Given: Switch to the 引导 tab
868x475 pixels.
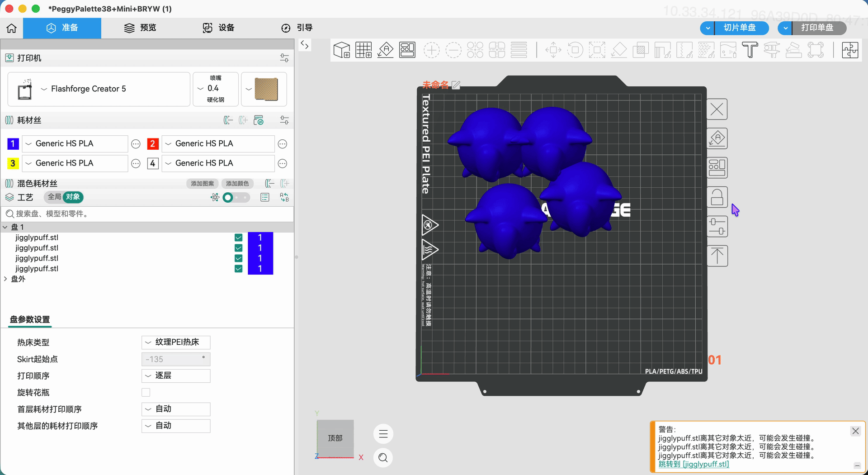Looking at the screenshot, I should point(297,28).
